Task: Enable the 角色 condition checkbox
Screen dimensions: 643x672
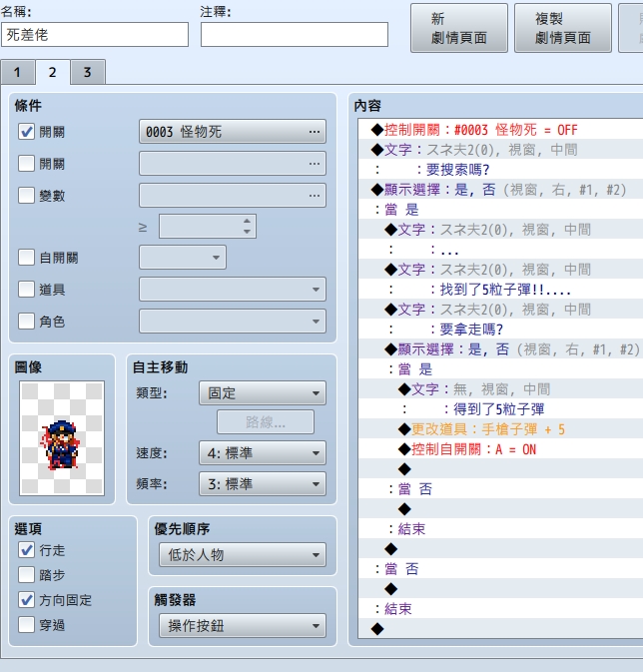Action: click(x=26, y=321)
